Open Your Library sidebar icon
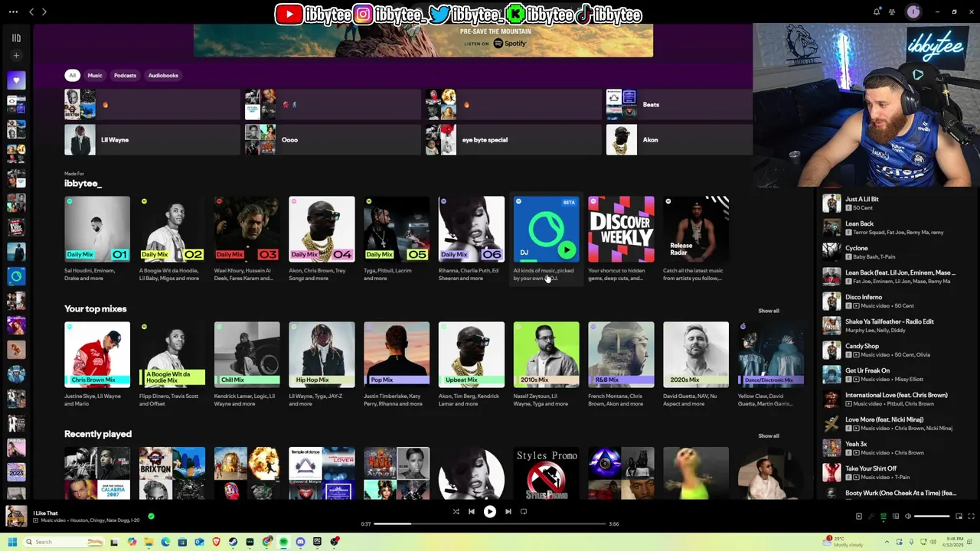The width and height of the screenshot is (980, 551). [x=16, y=37]
